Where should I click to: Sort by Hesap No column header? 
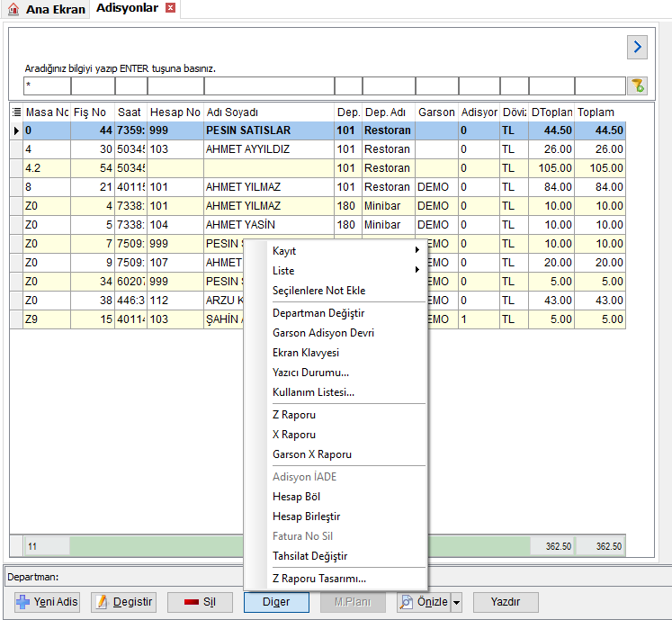click(175, 112)
